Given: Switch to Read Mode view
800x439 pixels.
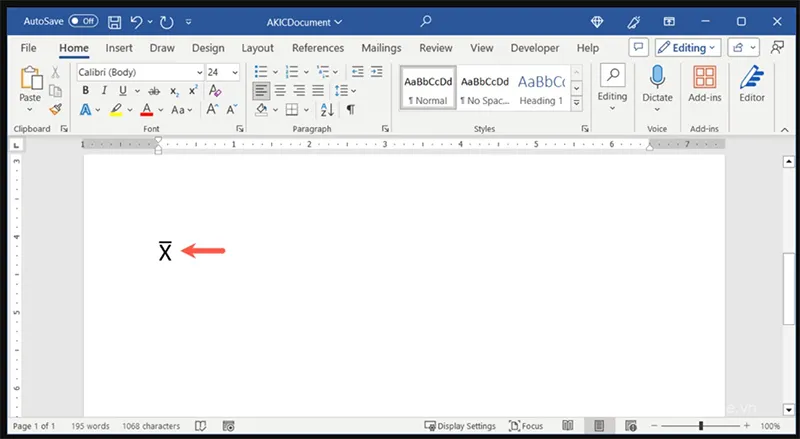Looking at the screenshot, I should click(567, 425).
